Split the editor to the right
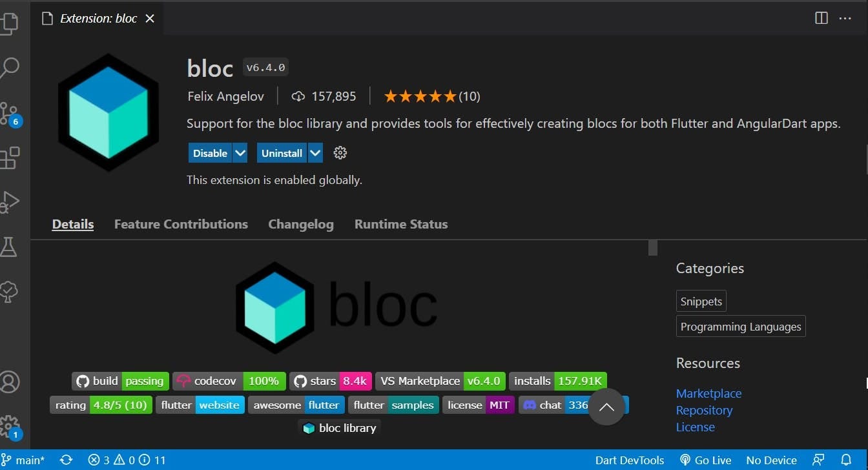 click(x=821, y=18)
